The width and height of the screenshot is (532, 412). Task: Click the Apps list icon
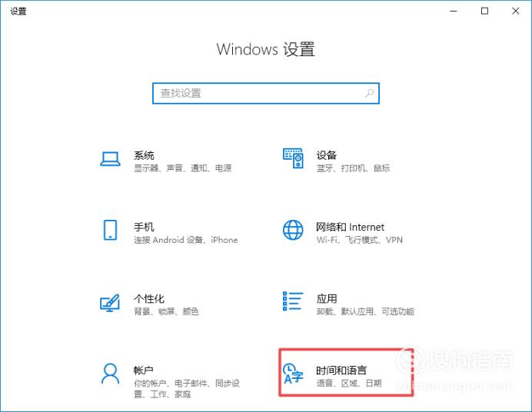pyautogui.click(x=293, y=301)
